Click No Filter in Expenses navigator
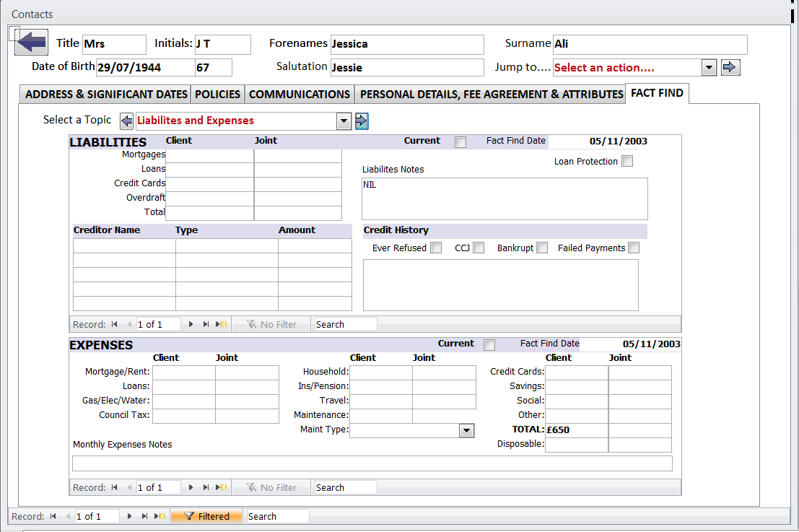Viewport: 799px width, 532px height. (x=271, y=487)
